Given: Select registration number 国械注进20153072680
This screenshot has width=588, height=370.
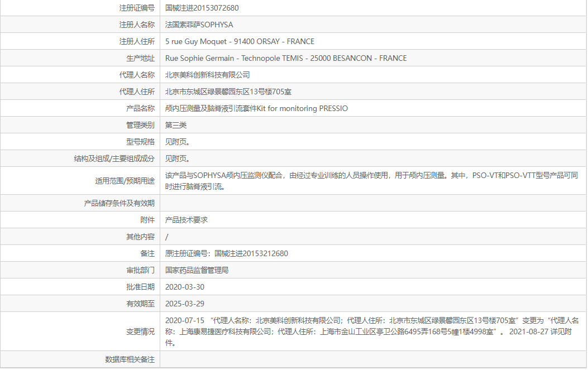Looking at the screenshot, I should (202, 8).
